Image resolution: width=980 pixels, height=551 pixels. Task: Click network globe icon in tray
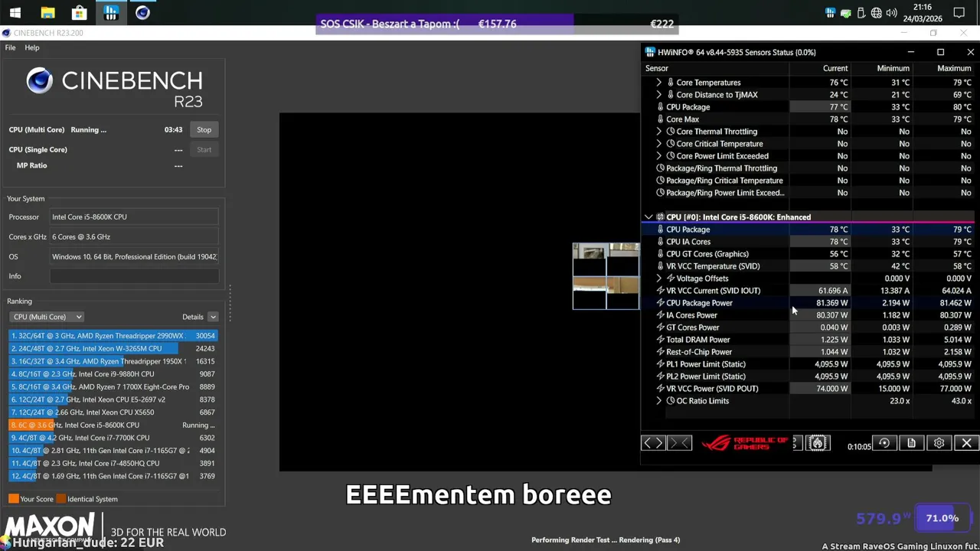876,13
